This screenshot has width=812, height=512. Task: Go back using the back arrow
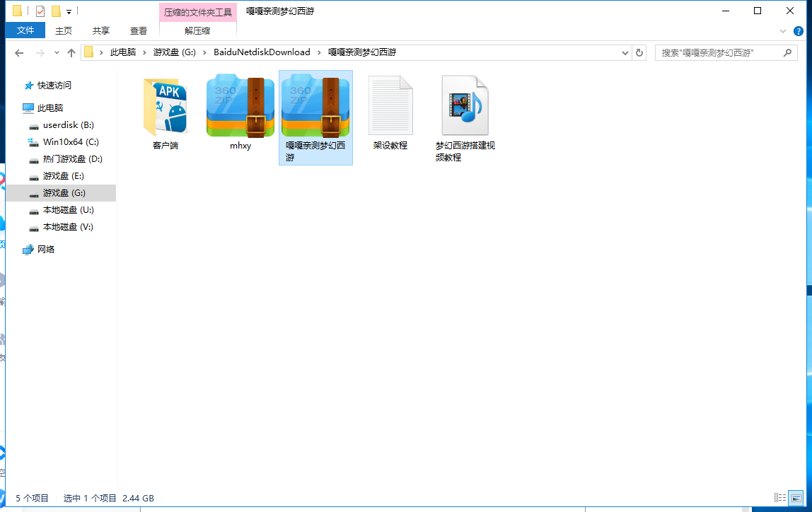pos(19,53)
